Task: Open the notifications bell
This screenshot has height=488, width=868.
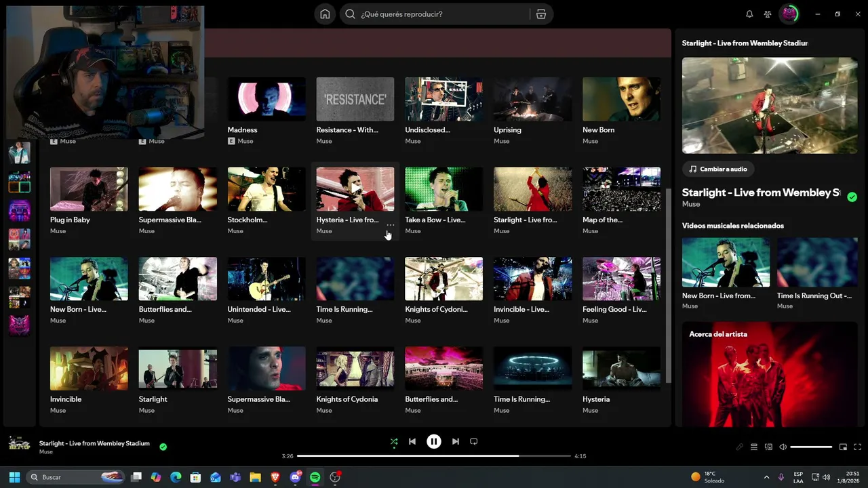Action: pos(749,14)
